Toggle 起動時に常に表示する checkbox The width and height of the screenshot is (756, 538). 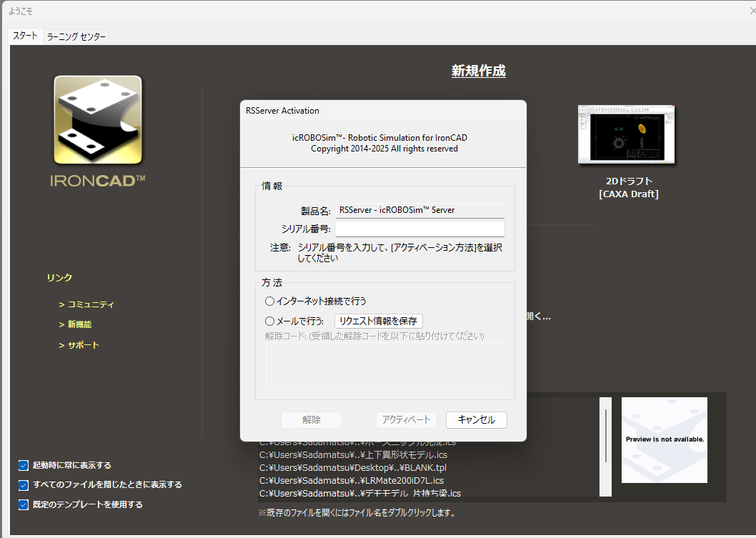(23, 465)
